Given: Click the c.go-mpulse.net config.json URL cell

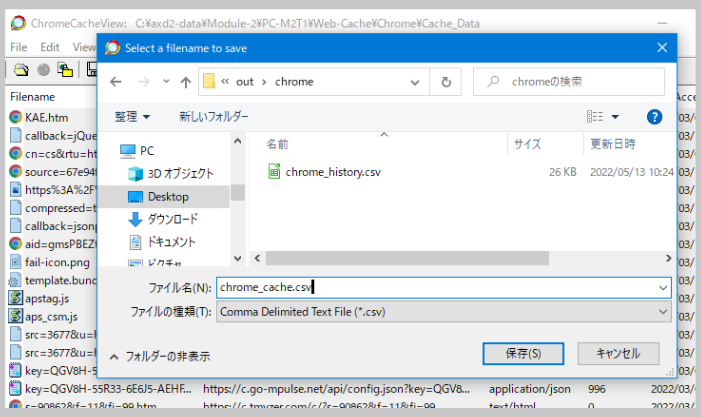Looking at the screenshot, I should click(336, 389).
